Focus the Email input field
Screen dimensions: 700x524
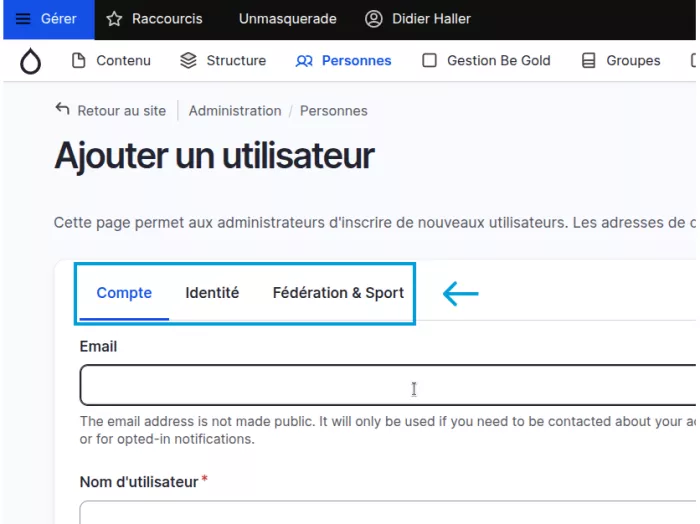coord(388,385)
